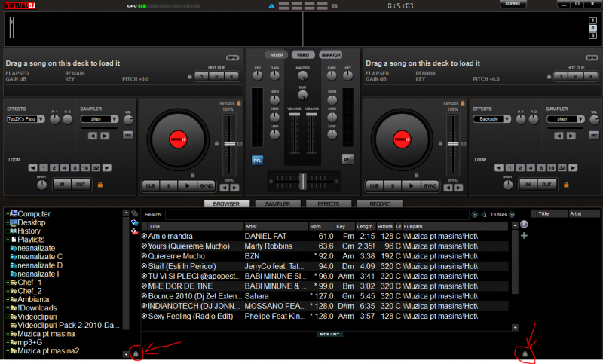Expand the Desktop tree node
The width and height of the screenshot is (603, 364).
pos(8,222)
